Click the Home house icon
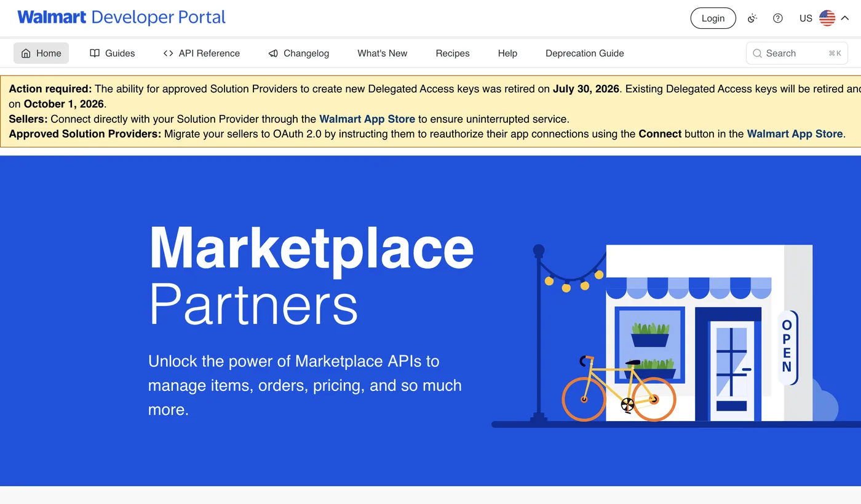The width and height of the screenshot is (861, 504). pos(26,53)
